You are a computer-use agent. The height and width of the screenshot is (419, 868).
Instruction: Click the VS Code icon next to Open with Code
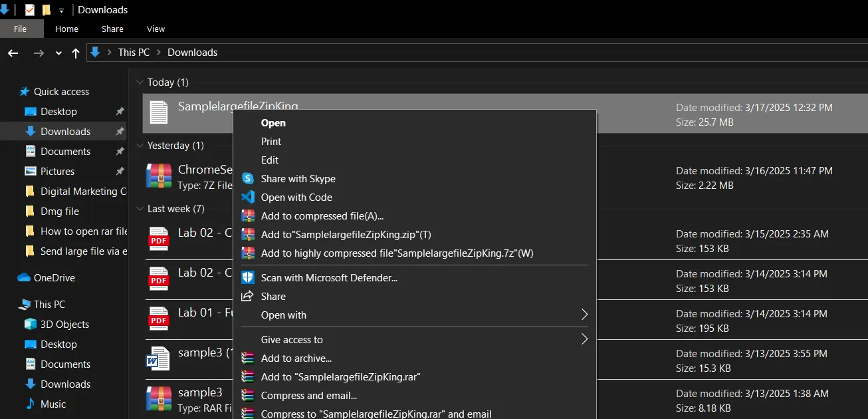(248, 197)
